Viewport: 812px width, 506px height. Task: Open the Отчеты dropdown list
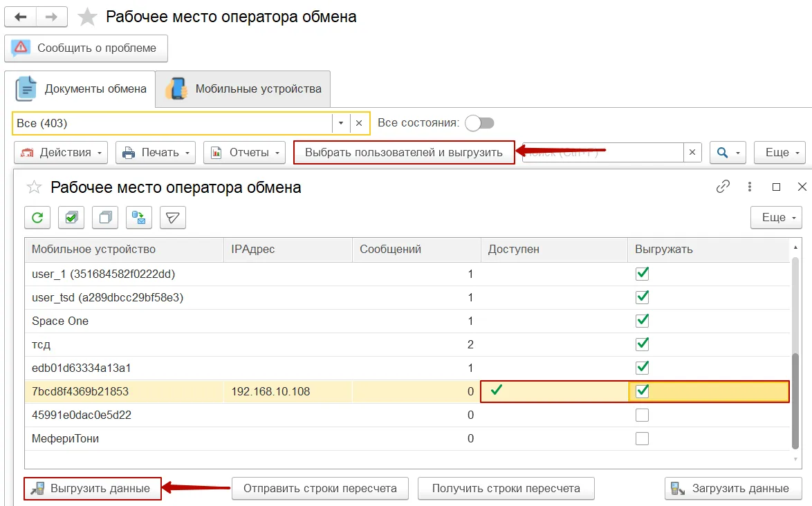tap(244, 153)
